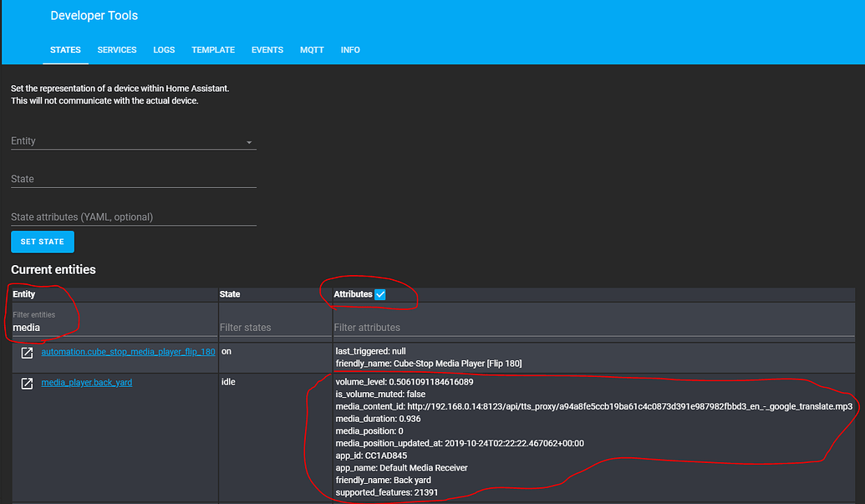Click the SET STATE button
Image resolution: width=865 pixels, height=504 pixels.
[42, 242]
